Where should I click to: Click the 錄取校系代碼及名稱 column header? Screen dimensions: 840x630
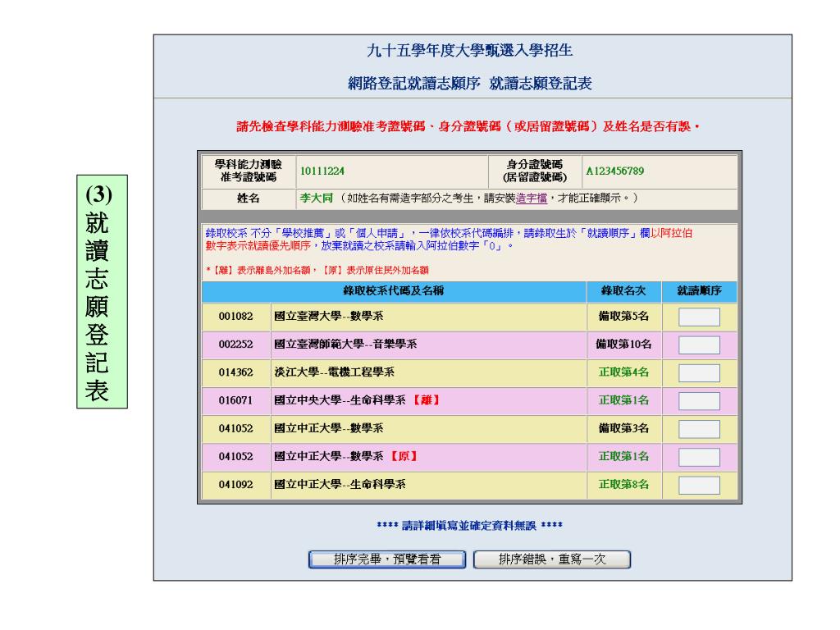coord(394,291)
